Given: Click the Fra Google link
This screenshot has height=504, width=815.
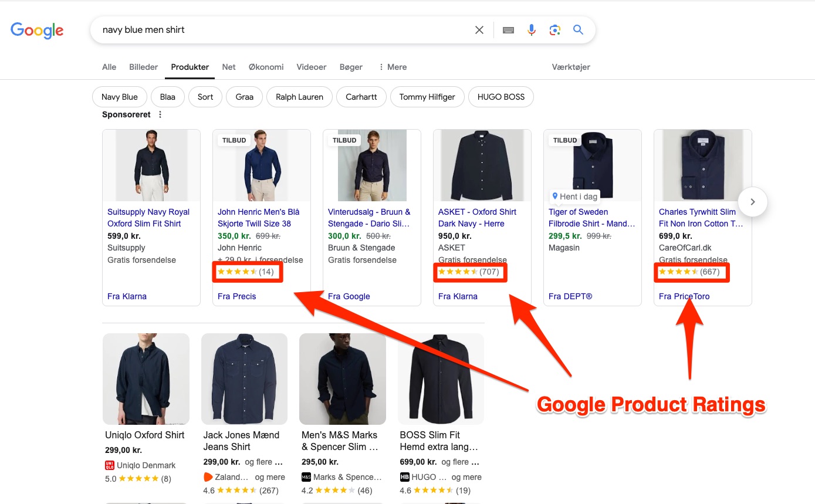Looking at the screenshot, I should (x=349, y=296).
